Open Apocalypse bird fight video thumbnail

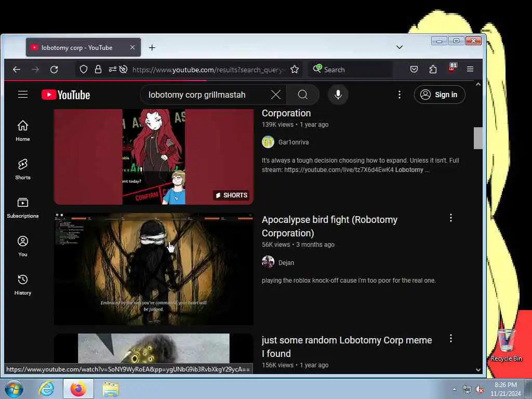point(154,269)
